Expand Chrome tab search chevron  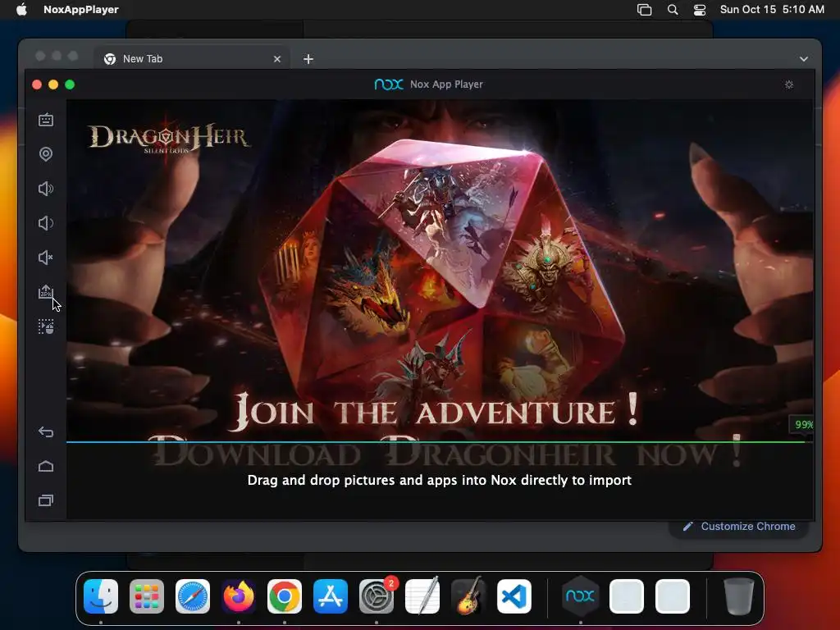(x=804, y=59)
